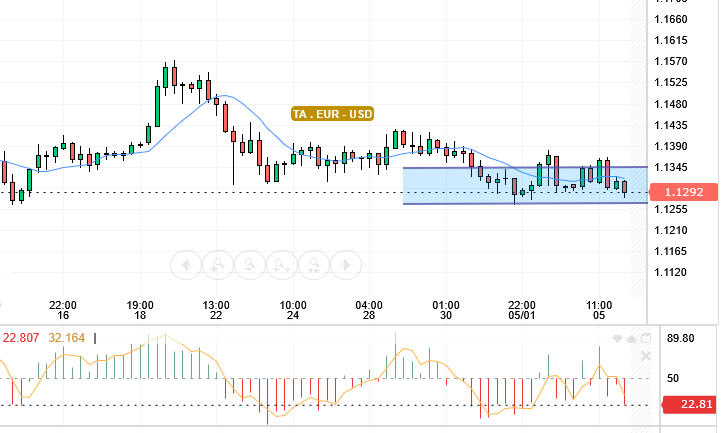Click the indicator value tag 22.81
Viewport: 723px width, 433px height.
tap(689, 404)
